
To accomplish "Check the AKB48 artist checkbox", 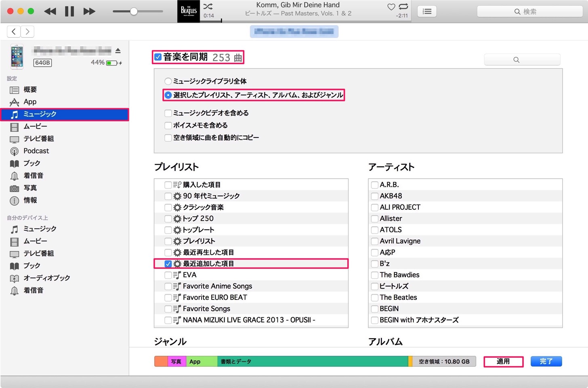I will coord(375,196).
